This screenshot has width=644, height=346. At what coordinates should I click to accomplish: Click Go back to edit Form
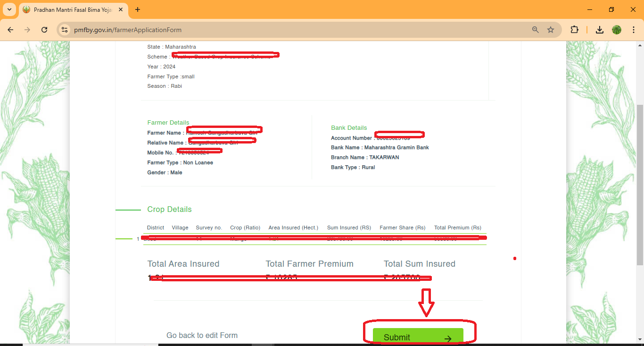pyautogui.click(x=202, y=335)
